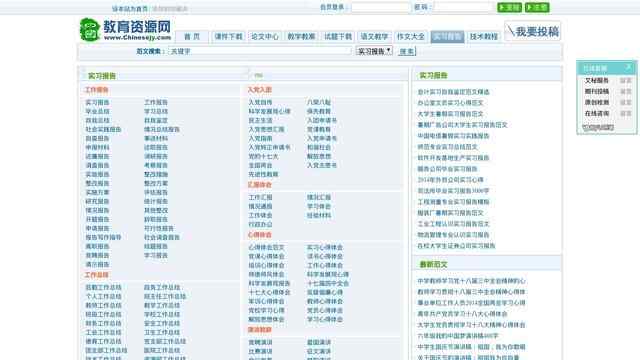Open the 心得体会范文 link

click(267, 247)
